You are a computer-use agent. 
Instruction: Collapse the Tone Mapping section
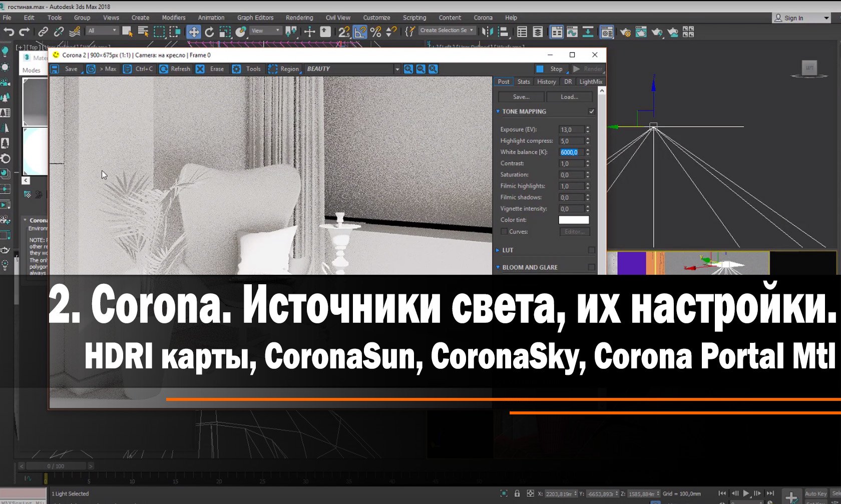pyautogui.click(x=498, y=111)
